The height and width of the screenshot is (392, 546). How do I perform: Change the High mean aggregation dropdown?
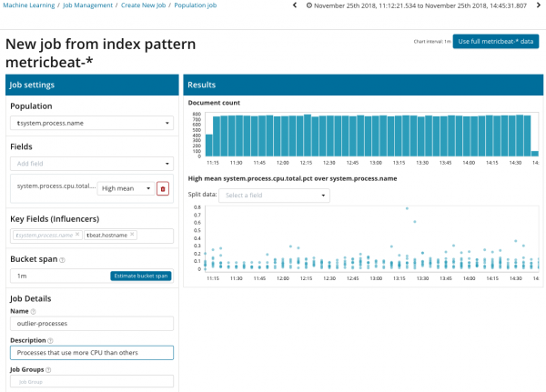click(123, 188)
